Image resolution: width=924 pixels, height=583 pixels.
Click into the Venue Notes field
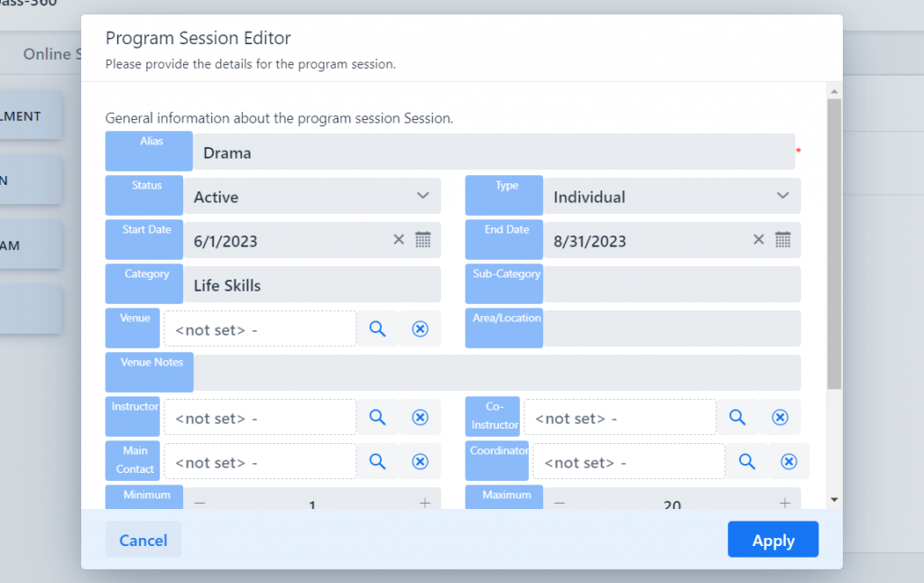(497, 373)
